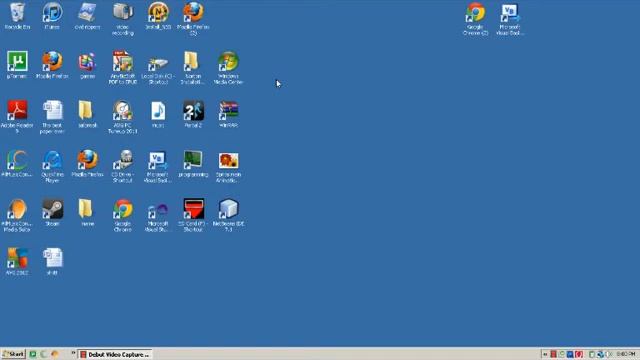The width and height of the screenshot is (640, 360).
Task: Expand hidden system tray icons arrow
Action: coord(545,354)
